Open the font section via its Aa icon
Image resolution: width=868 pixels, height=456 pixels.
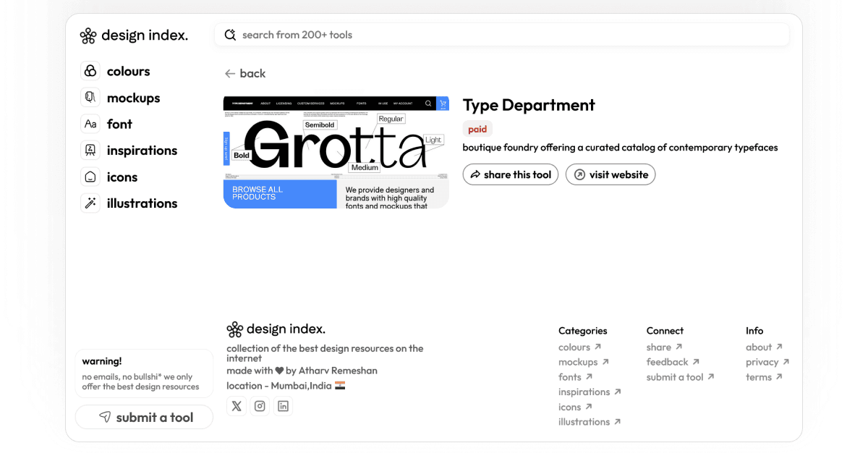(x=90, y=124)
